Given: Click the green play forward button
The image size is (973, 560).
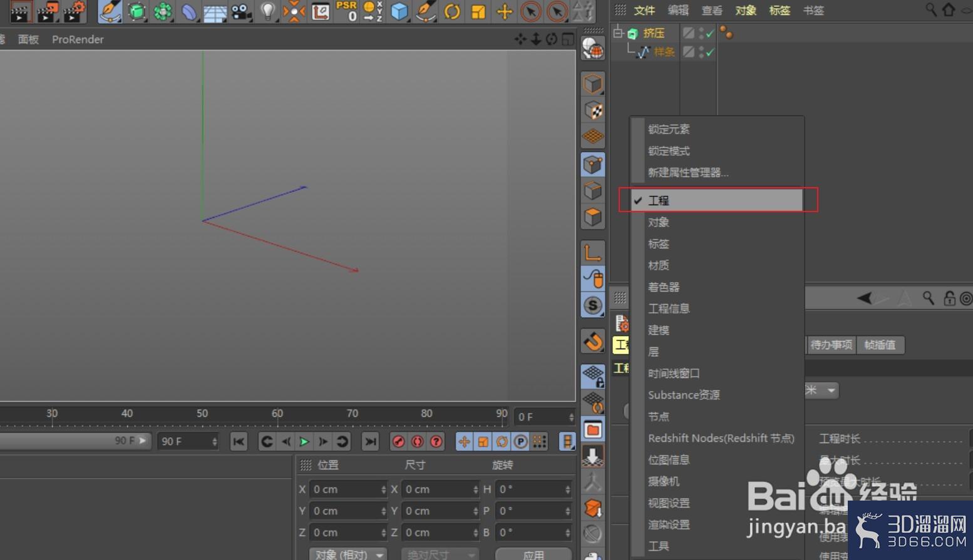Looking at the screenshot, I should [304, 442].
